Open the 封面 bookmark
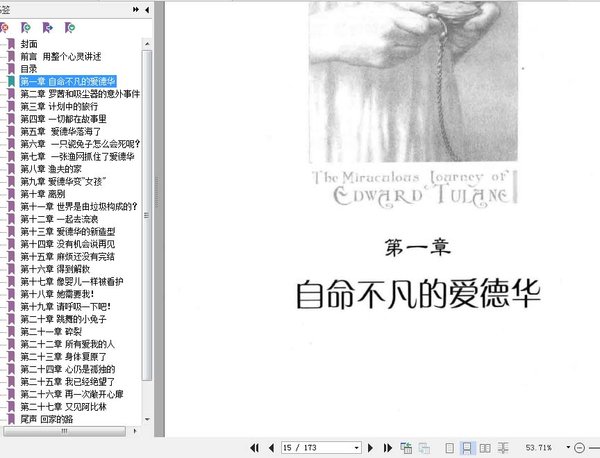Image resolution: width=600 pixels, height=458 pixels. coord(29,44)
